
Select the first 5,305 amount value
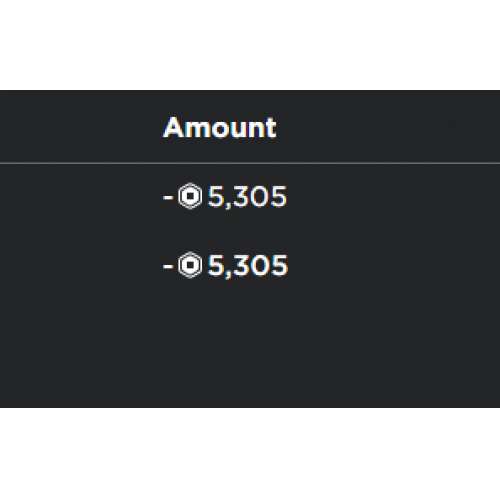pos(247,197)
